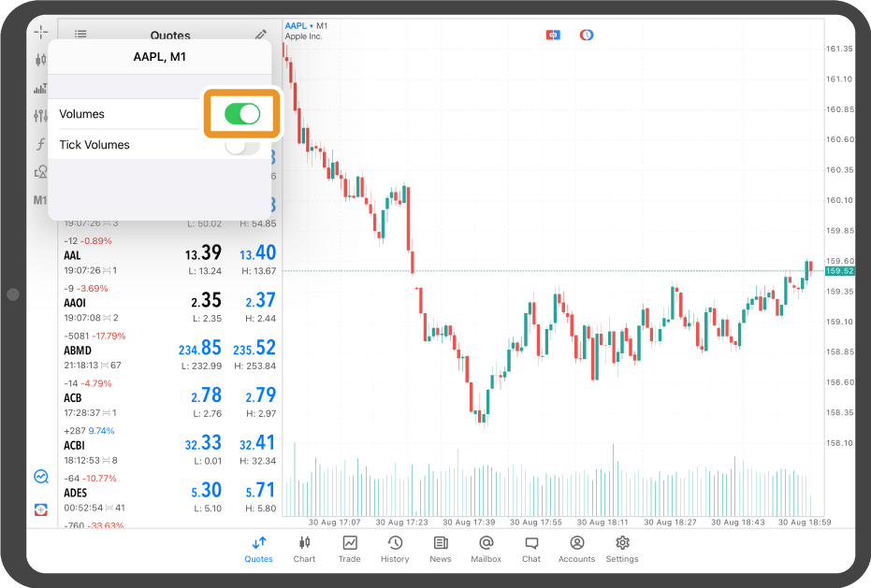
Task: Tap ACBI bid price 32.33
Action: tap(203, 443)
